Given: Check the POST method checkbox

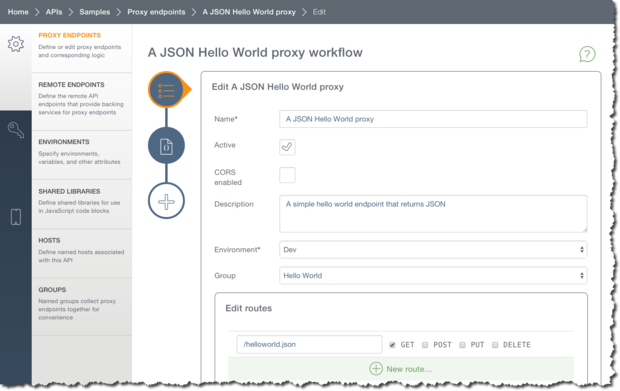Looking at the screenshot, I should coord(425,345).
